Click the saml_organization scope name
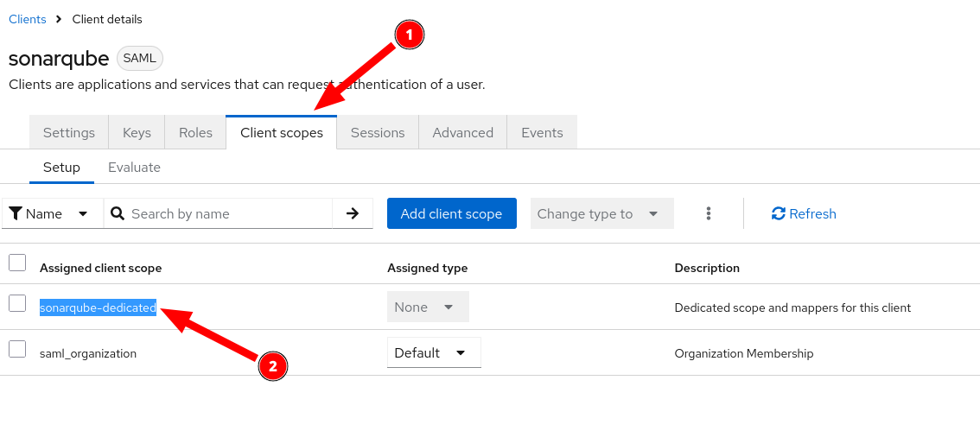Screen dimensions: 980x431 [x=88, y=353]
